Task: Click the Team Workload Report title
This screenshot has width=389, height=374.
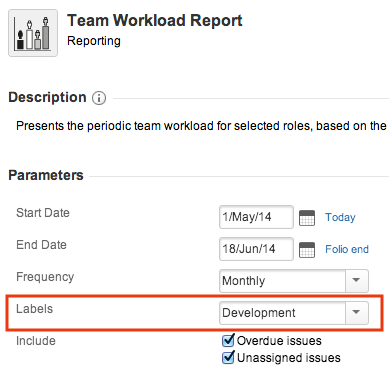Action: click(x=155, y=20)
